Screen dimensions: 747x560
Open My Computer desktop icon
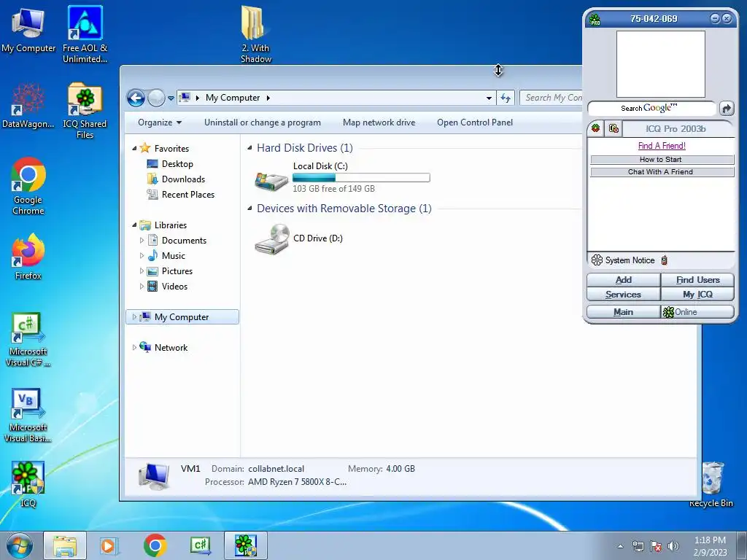pyautogui.click(x=28, y=29)
